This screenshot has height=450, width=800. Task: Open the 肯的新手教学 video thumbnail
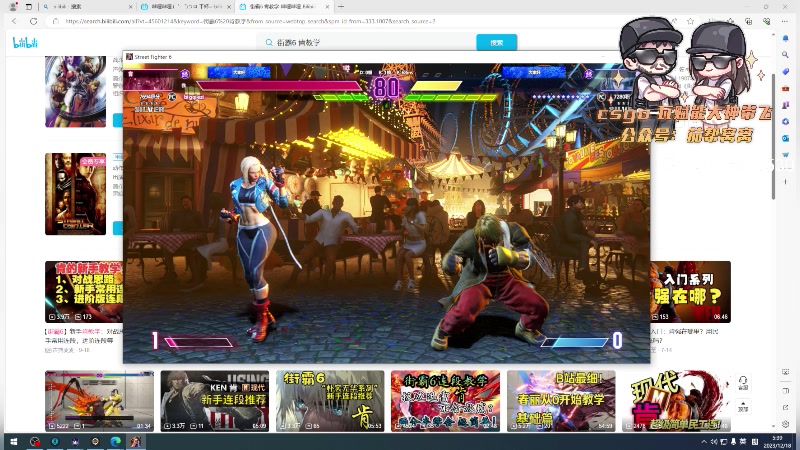[84, 292]
